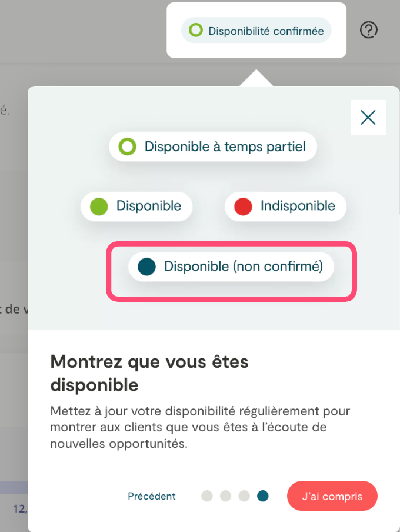Screen dimensions: 400x532
Task: Click the red Indisponible dot
Action: coord(243,207)
